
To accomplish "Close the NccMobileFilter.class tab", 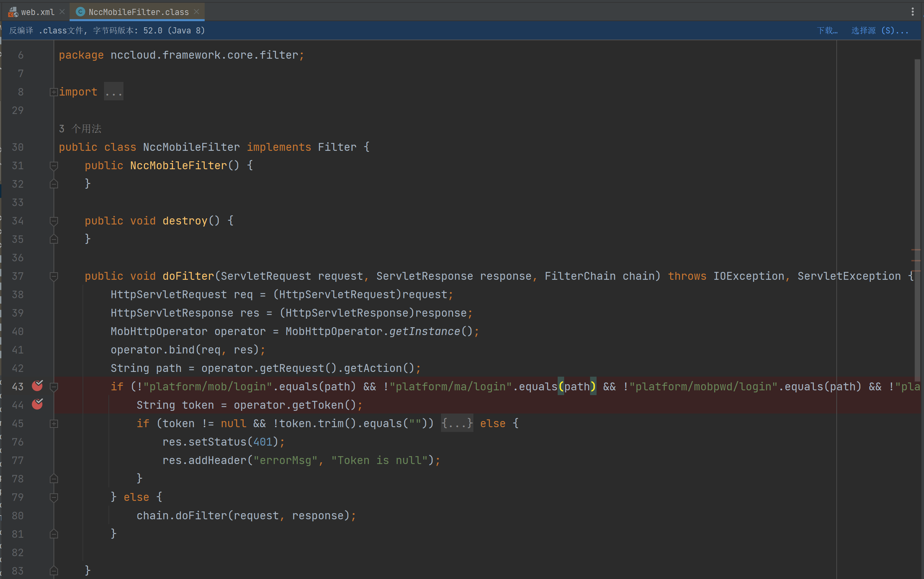I will pos(196,12).
